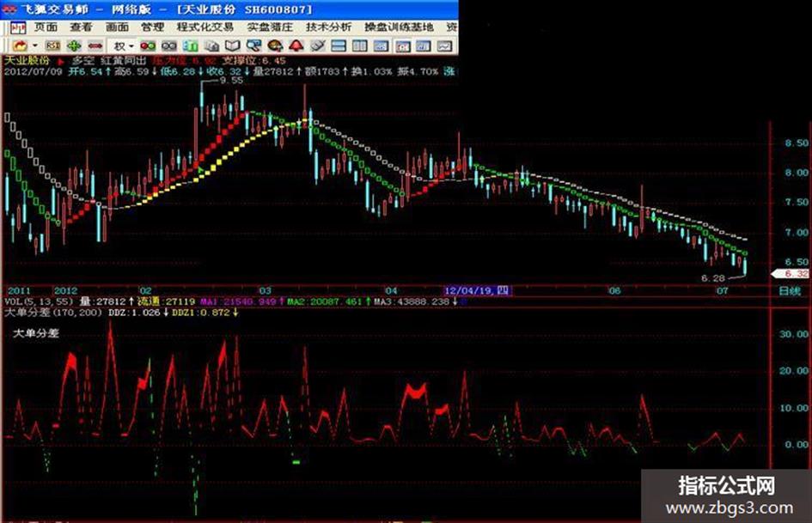Click the DDZ1:0.872 value text

pyautogui.click(x=201, y=313)
